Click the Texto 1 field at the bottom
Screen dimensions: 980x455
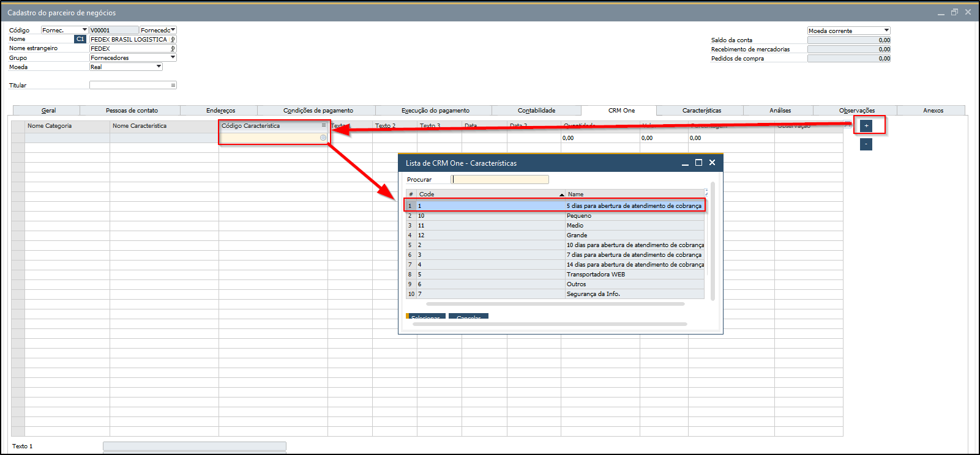click(x=194, y=446)
